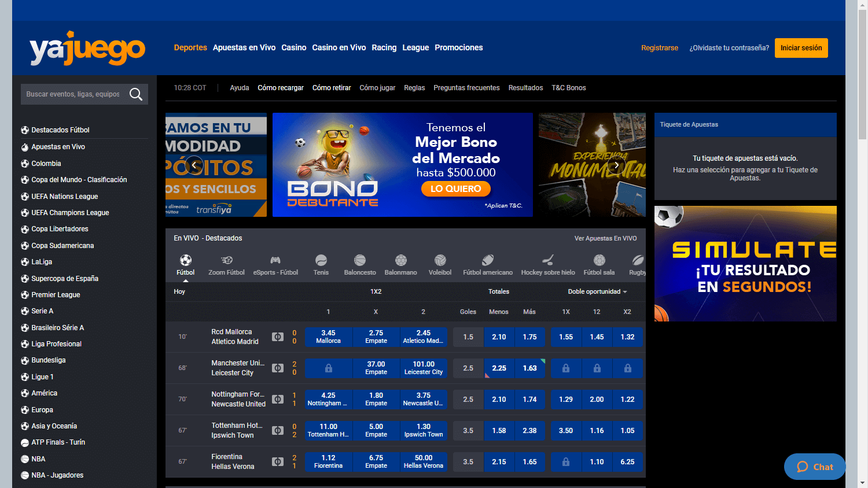Image resolution: width=868 pixels, height=488 pixels.
Task: Open Apuestas en Vivo top menu
Action: (x=244, y=47)
